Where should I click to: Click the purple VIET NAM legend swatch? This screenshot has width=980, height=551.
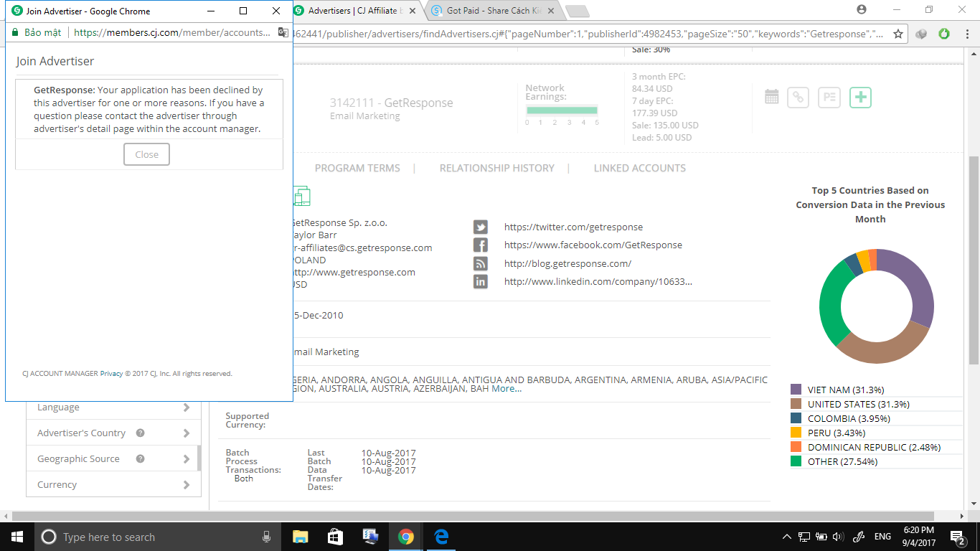[x=796, y=390]
